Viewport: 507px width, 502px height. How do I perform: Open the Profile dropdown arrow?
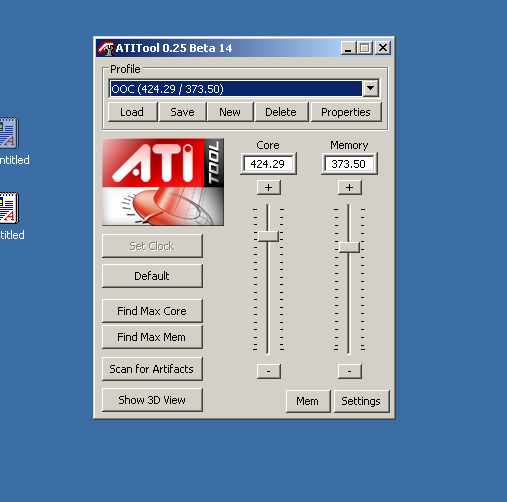370,89
